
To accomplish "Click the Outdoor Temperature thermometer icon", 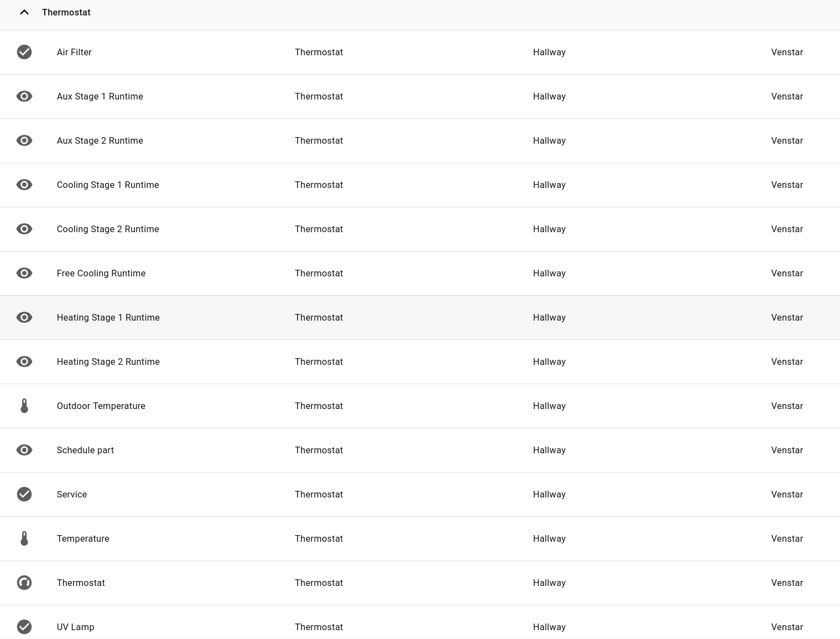I will tap(24, 406).
